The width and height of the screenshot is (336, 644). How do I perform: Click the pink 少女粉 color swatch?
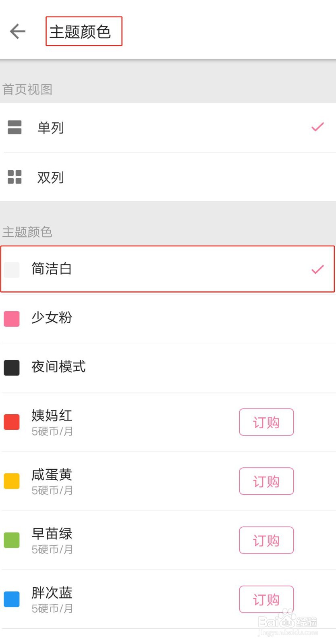point(12,318)
